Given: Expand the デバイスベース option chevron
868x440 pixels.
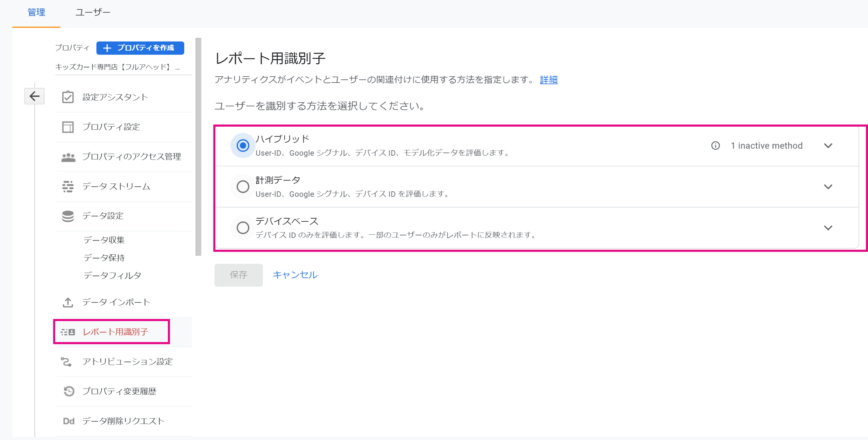Looking at the screenshot, I should point(828,228).
